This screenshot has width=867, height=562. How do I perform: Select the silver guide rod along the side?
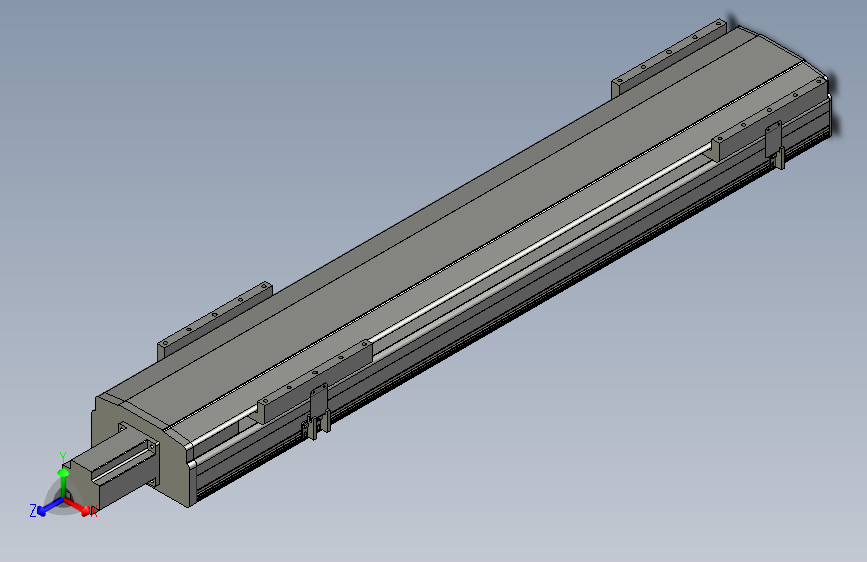click(539, 241)
